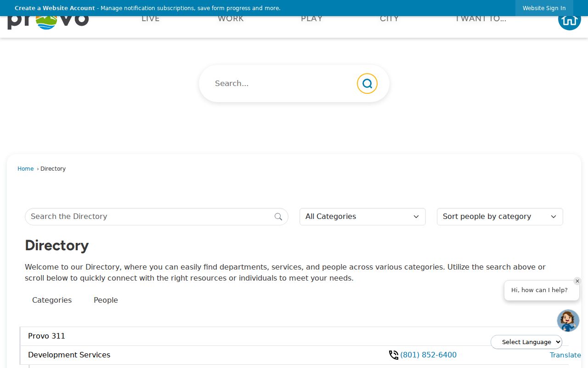This screenshot has height=368, width=588.
Task: Click the Directory breadcrumb text
Action: point(53,169)
